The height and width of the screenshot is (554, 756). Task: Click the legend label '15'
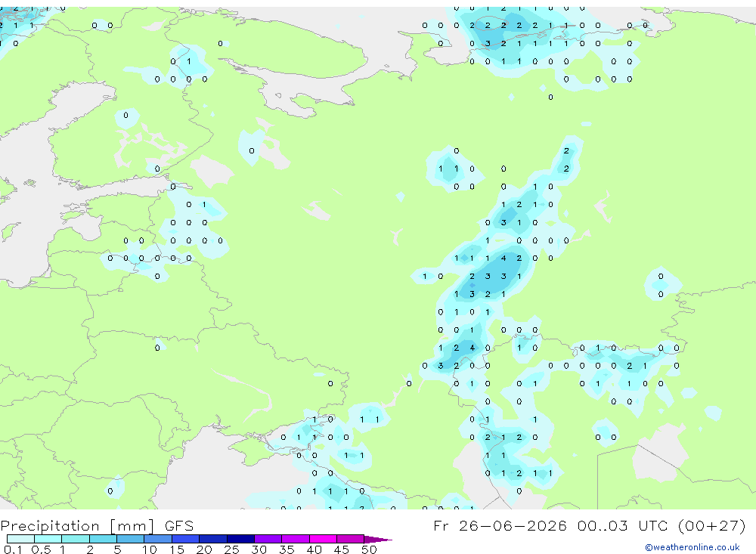tap(177, 549)
